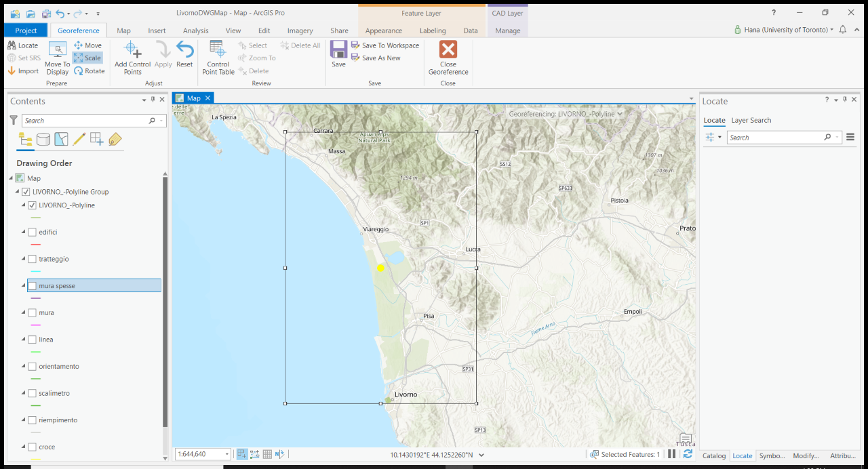
Task: Select the Locate binoculars tool in the ribbon
Action: coord(23,45)
